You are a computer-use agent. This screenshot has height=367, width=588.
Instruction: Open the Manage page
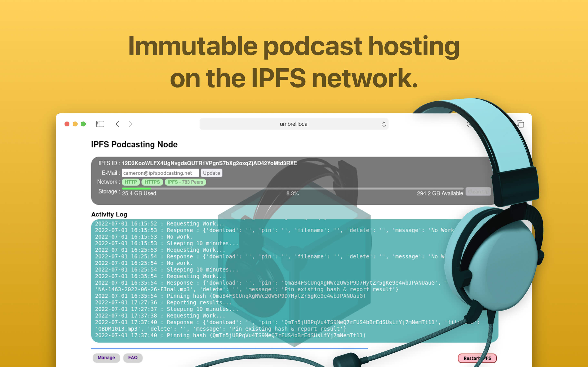click(106, 358)
